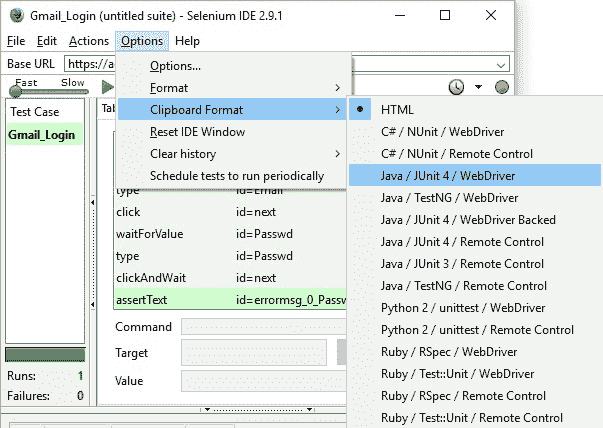Click the Runs count value
Screen dimensions: 603x428
pos(80,376)
